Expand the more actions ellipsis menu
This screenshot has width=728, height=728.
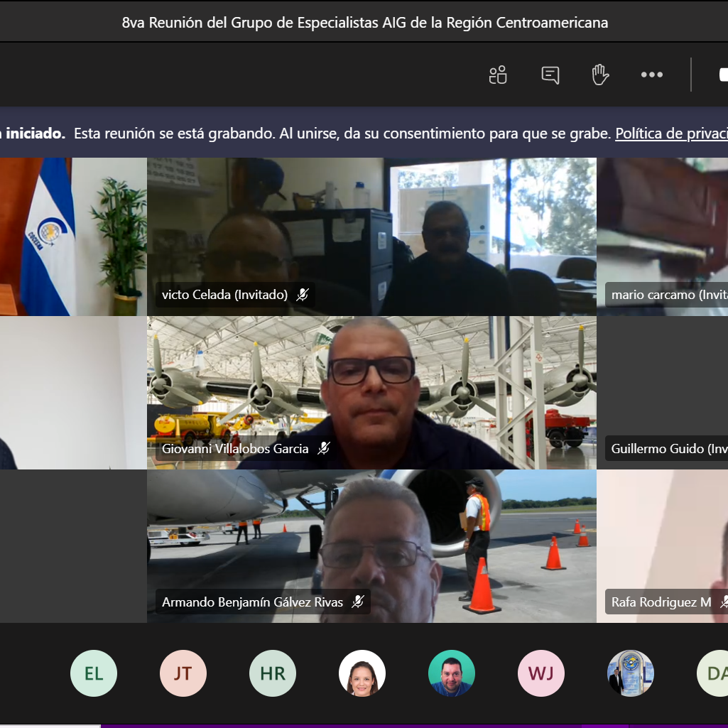[651, 75]
